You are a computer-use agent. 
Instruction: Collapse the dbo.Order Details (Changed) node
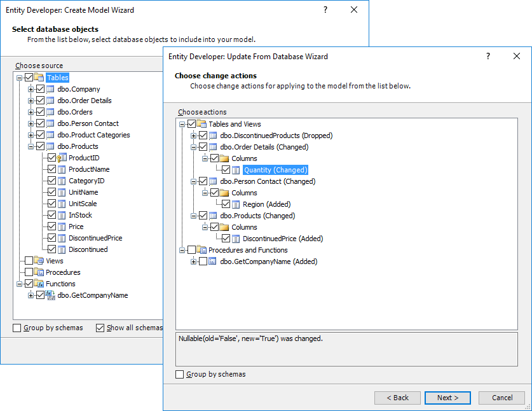(194, 147)
